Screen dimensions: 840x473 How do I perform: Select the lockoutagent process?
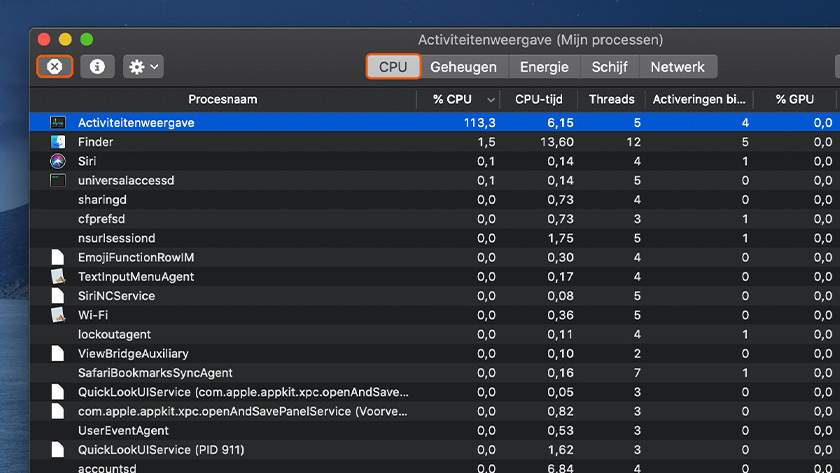(x=114, y=335)
